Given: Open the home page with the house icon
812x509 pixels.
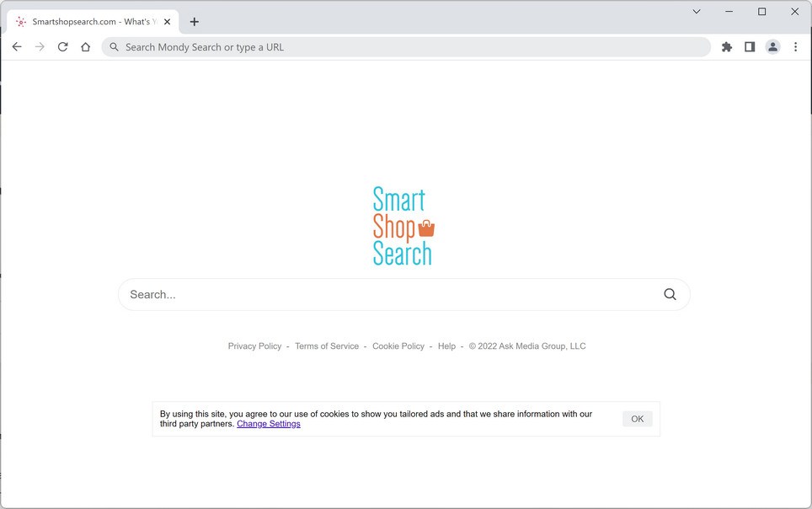Looking at the screenshot, I should (x=85, y=47).
